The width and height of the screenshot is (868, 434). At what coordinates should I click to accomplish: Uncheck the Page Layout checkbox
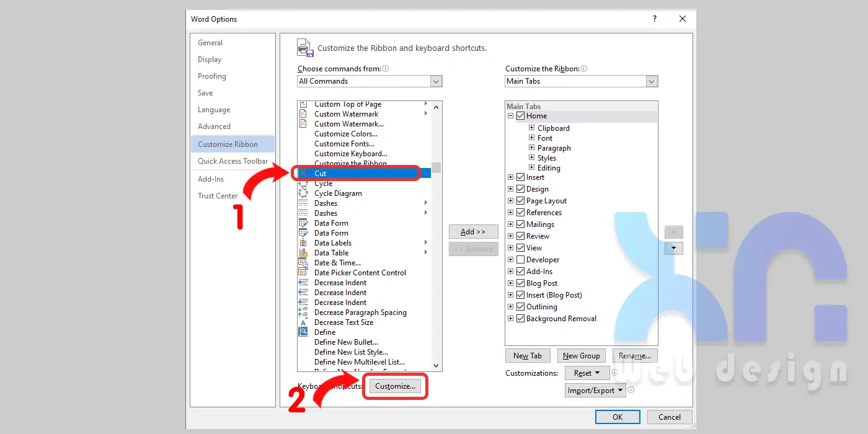click(x=521, y=201)
